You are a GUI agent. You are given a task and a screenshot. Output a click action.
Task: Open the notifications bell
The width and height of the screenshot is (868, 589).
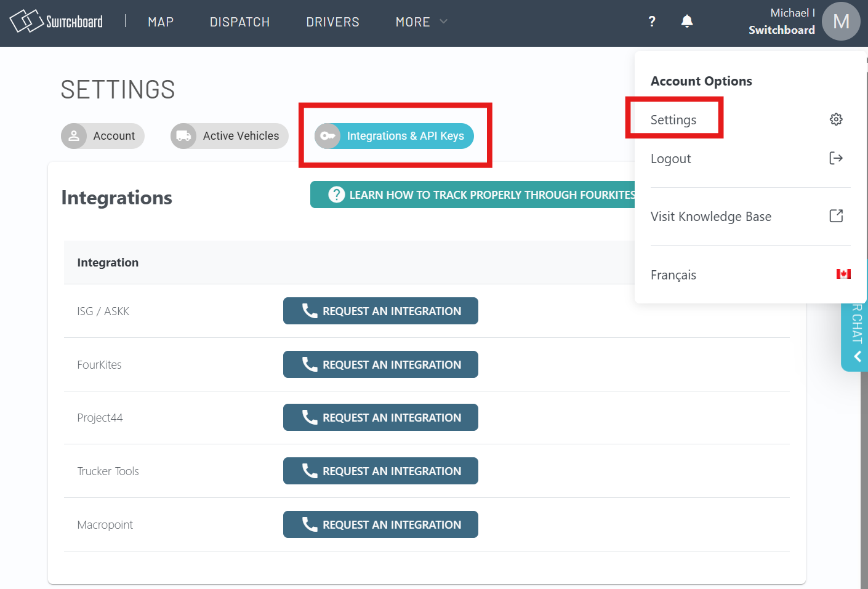tap(687, 22)
